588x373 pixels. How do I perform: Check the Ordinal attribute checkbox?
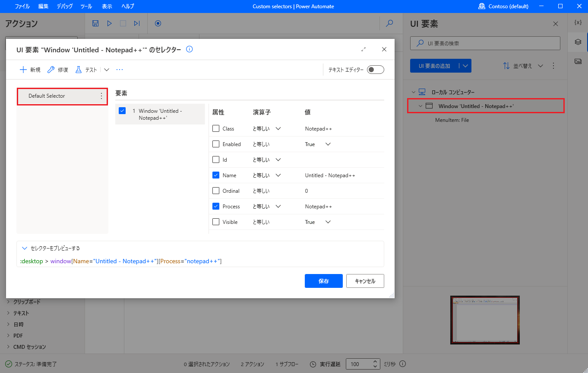(216, 191)
